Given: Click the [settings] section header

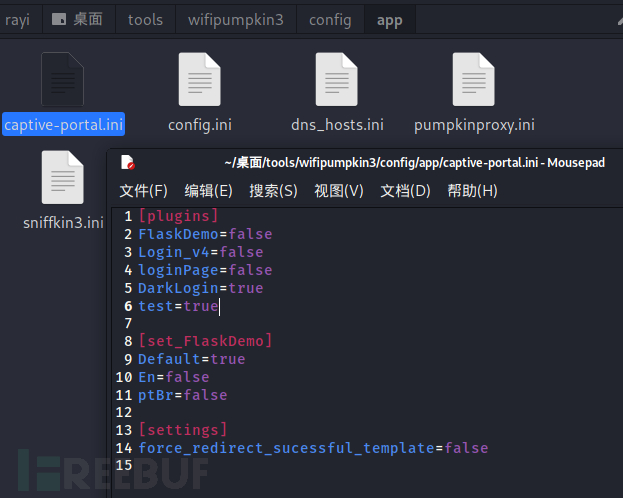Looking at the screenshot, I should click(x=183, y=430).
